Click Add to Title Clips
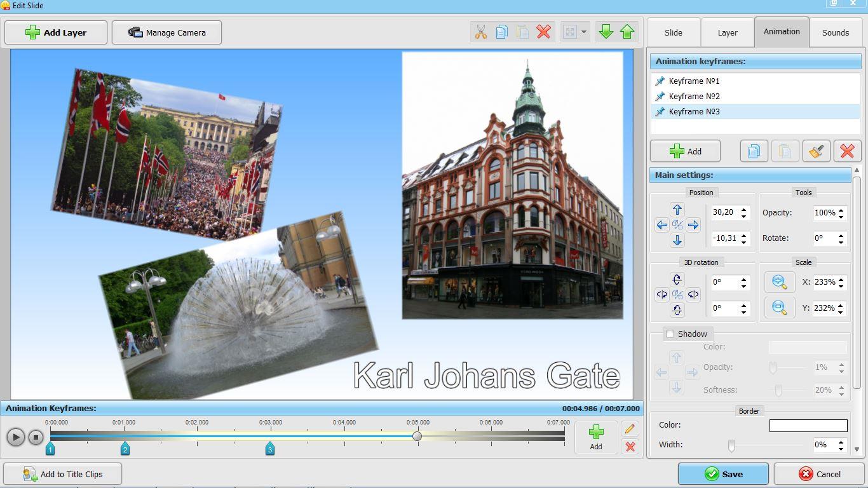This screenshot has width=868, height=488. click(x=62, y=474)
